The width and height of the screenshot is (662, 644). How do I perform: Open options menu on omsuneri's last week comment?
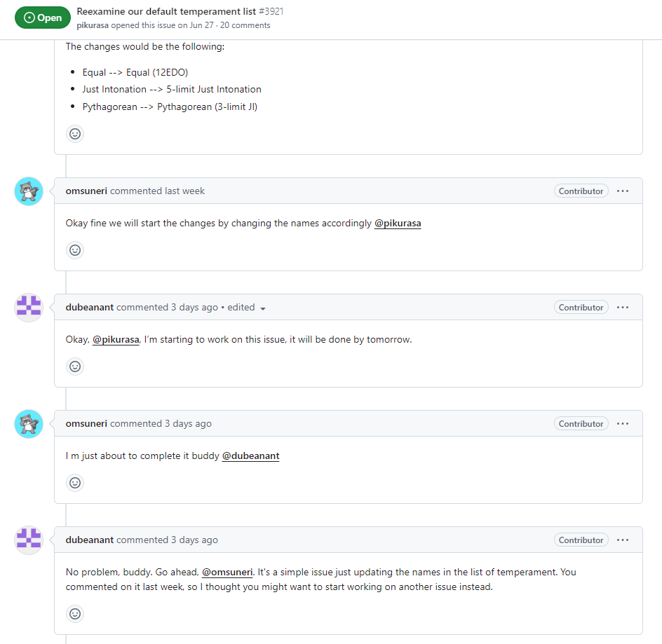click(x=622, y=191)
